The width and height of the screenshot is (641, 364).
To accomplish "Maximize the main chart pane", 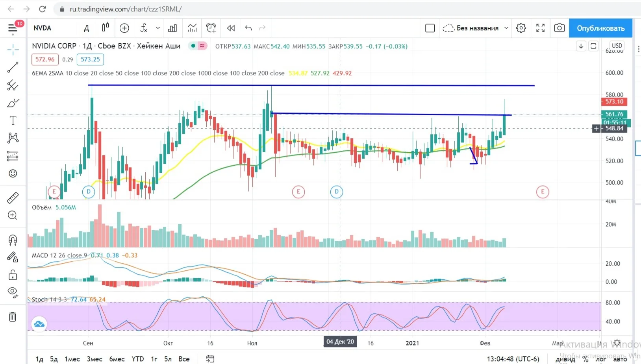I will 593,46.
